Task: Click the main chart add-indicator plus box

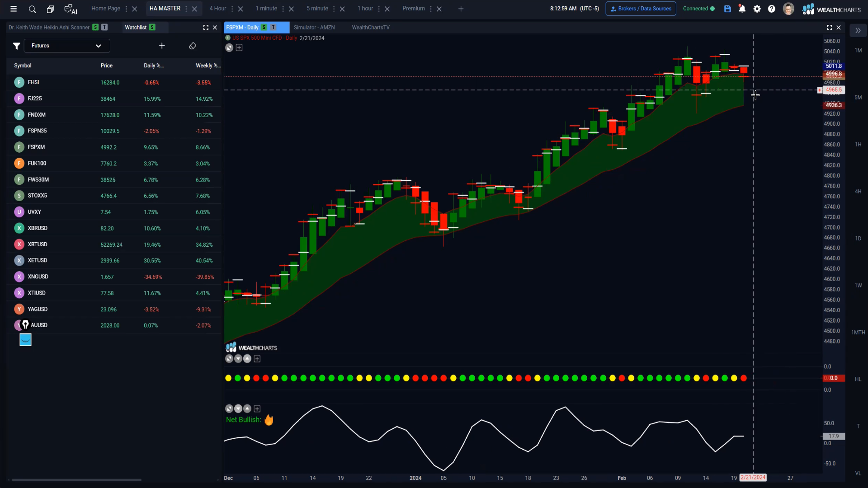Action: coord(239,47)
